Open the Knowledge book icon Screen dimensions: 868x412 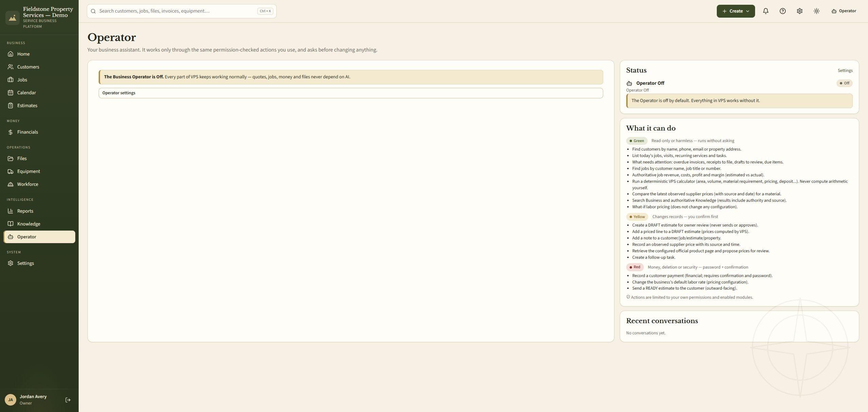coord(11,224)
